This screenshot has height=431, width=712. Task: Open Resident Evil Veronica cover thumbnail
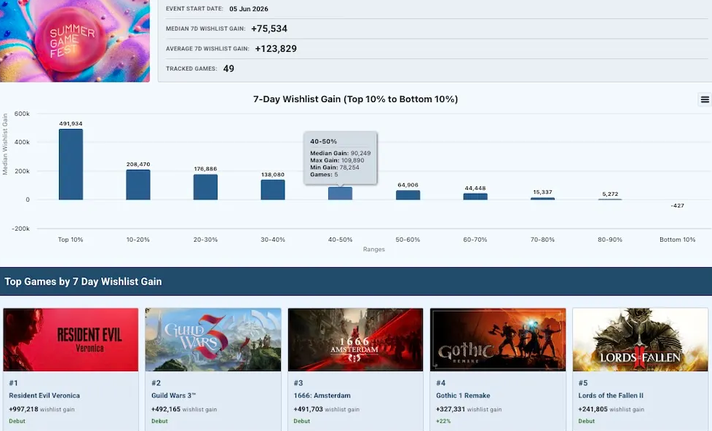coord(71,340)
